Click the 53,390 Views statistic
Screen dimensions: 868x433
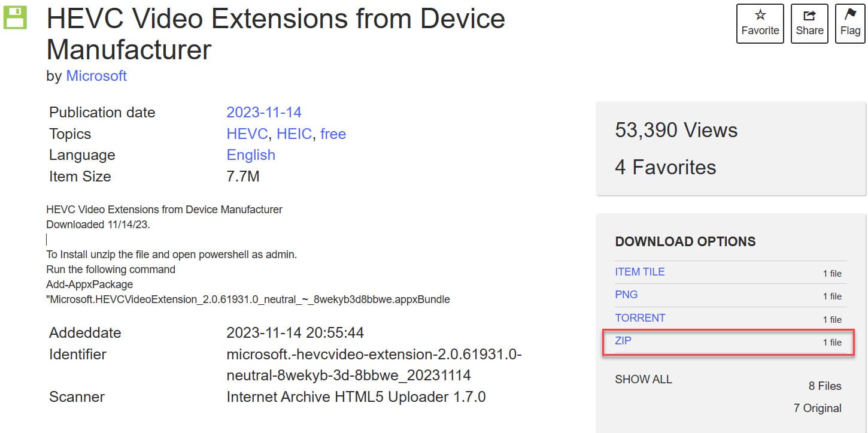[x=676, y=130]
